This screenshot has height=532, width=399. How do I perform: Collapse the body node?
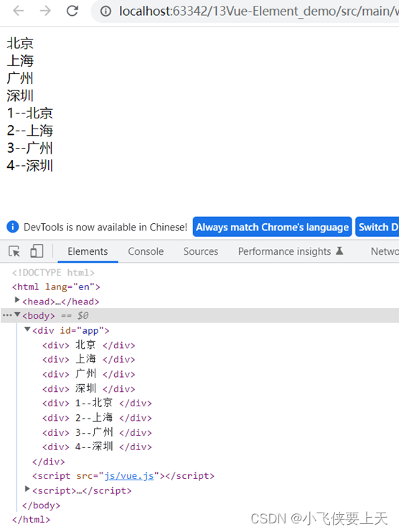point(17,314)
